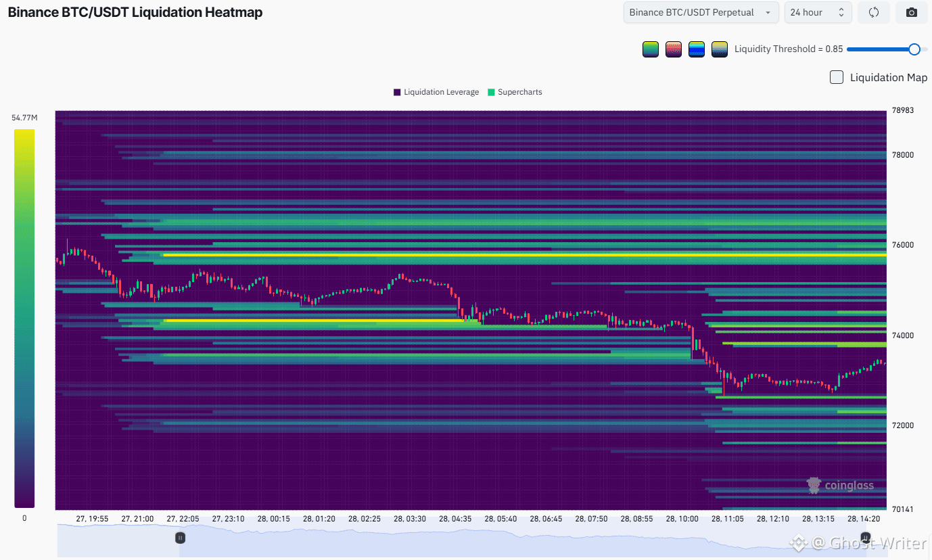Image resolution: width=932 pixels, height=560 pixels.
Task: Click the 28, 08:55 time axis label
Action: (x=636, y=519)
